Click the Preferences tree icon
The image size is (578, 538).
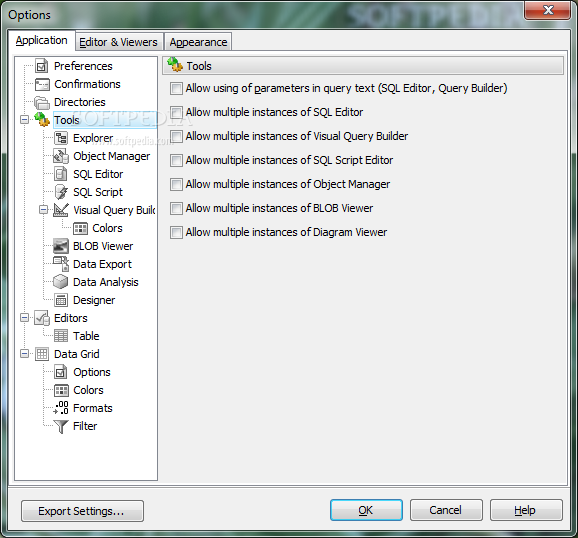click(x=42, y=66)
